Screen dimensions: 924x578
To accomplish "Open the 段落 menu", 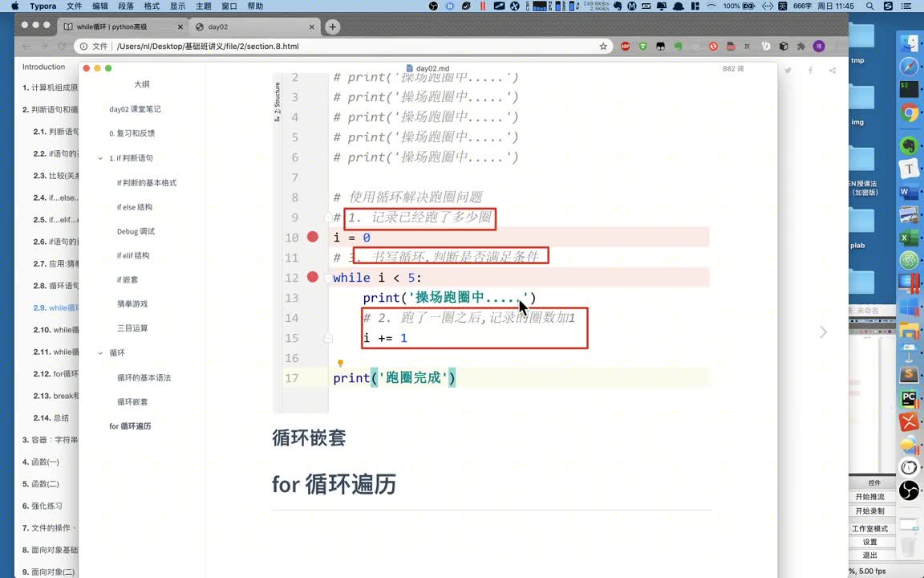I will (126, 6).
